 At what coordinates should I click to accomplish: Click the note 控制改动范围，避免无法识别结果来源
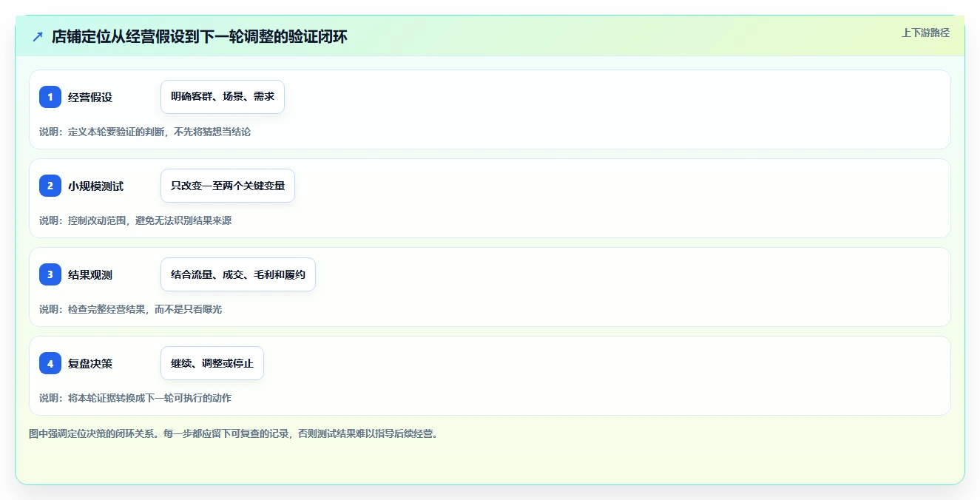point(150,220)
